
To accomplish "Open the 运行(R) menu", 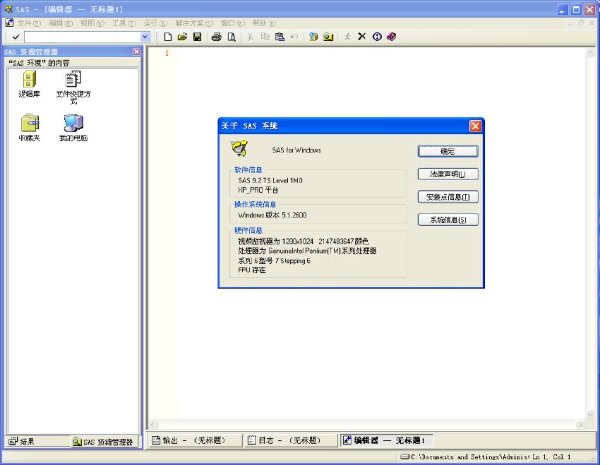I will coord(155,23).
